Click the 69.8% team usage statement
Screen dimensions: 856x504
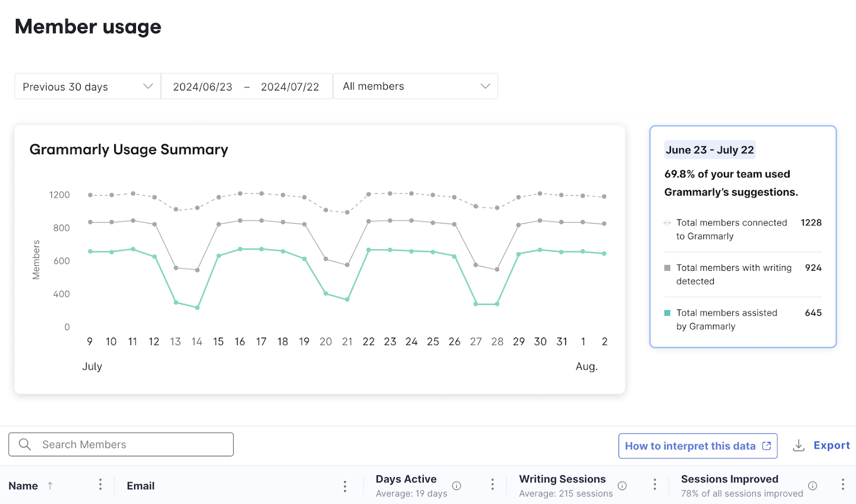coord(731,183)
